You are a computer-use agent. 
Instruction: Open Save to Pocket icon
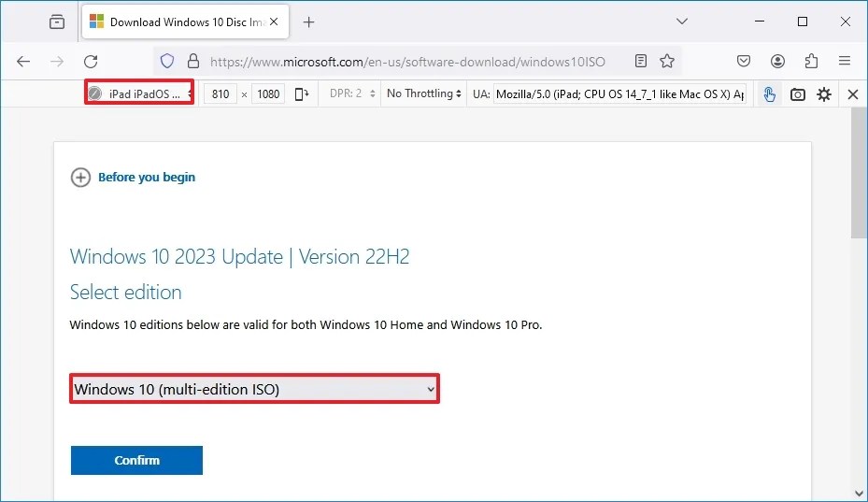coord(744,61)
